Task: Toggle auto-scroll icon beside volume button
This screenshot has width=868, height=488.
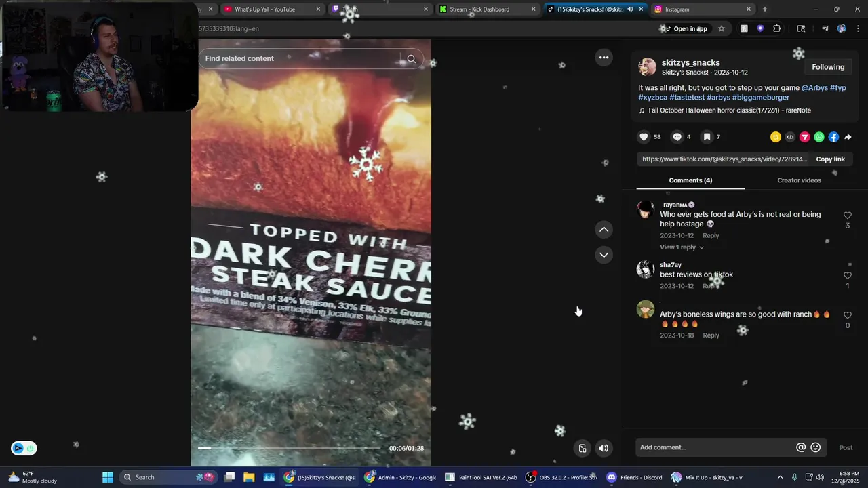Action: tap(583, 448)
